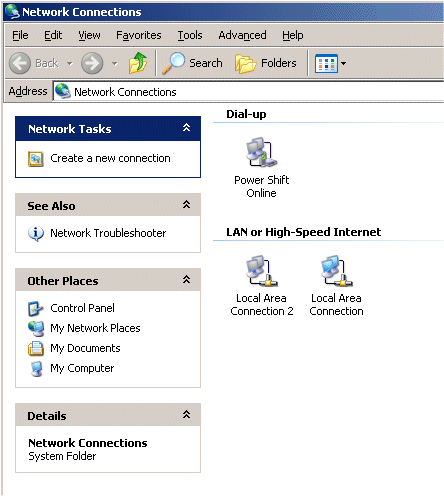Collapse the Other Places panel
The height and width of the screenshot is (496, 444).
click(x=186, y=279)
